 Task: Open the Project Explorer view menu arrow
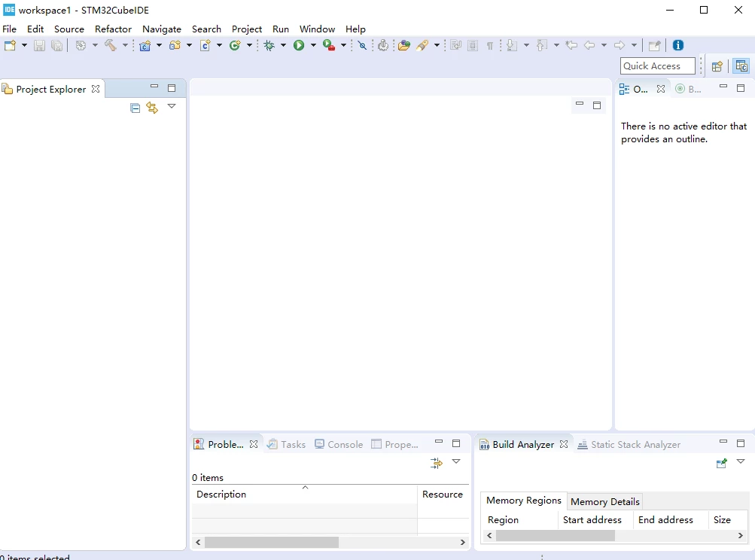coord(172,106)
